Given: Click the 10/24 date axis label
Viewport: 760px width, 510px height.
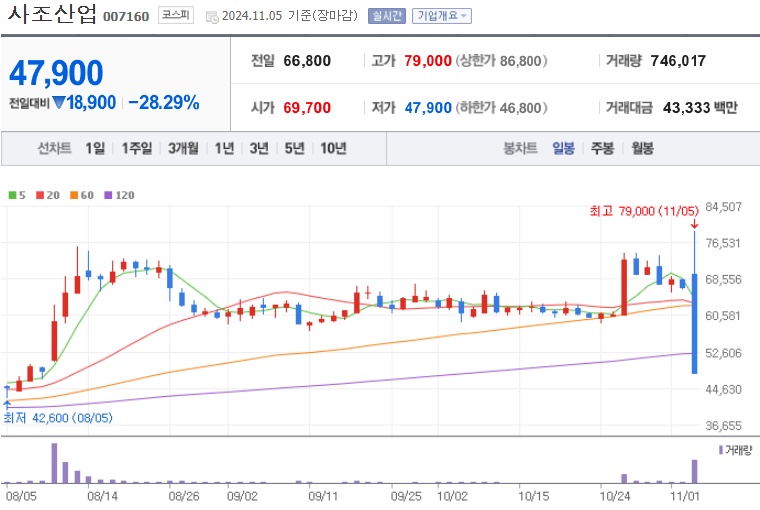Looking at the screenshot, I should [615, 496].
